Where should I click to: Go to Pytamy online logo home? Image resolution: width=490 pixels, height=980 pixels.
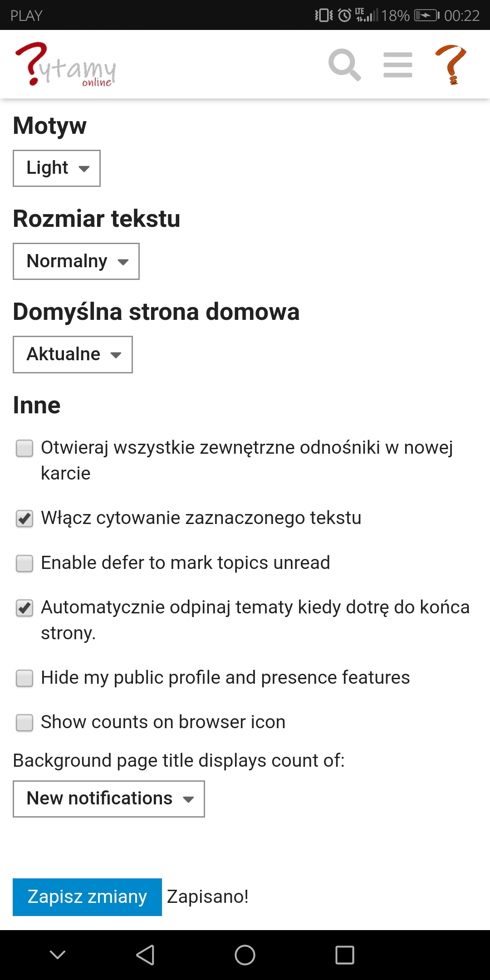click(66, 65)
